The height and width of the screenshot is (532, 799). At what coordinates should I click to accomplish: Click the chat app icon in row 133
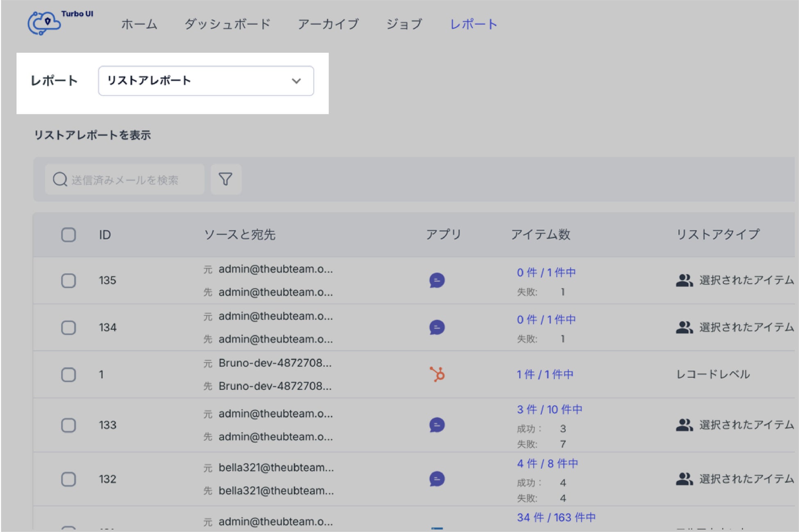[437, 425]
